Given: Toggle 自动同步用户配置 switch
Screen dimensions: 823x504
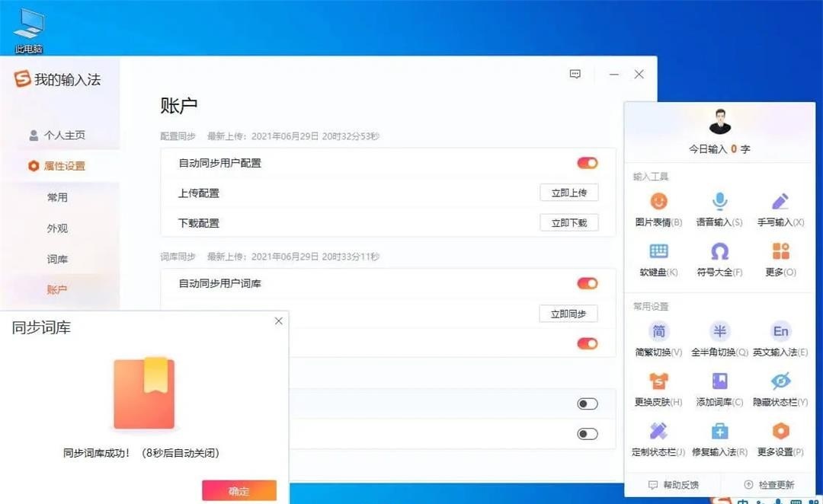Looking at the screenshot, I should (588, 163).
